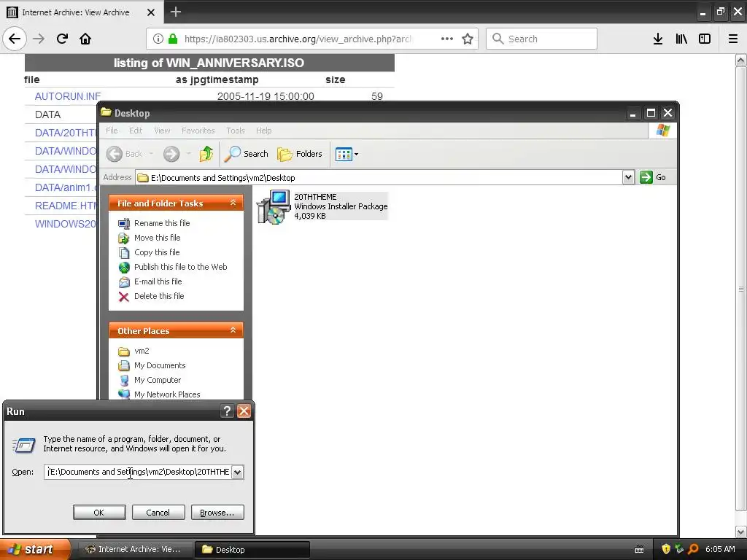
Task: Click Run dialog help question mark
Action: pos(228,411)
